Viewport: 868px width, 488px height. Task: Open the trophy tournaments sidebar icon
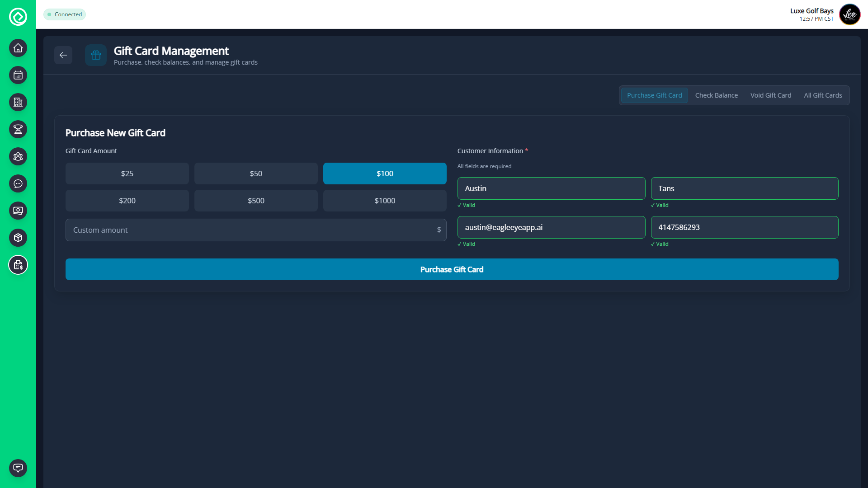[x=18, y=129]
